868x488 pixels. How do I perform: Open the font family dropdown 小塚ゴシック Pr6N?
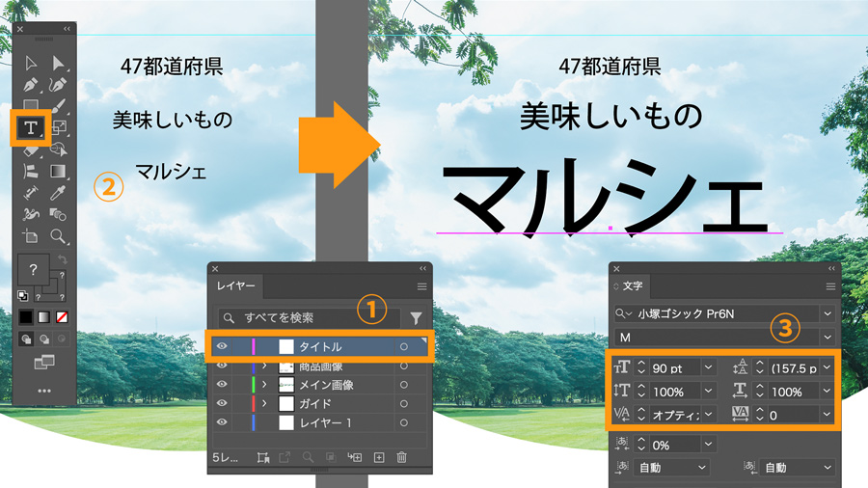coord(827,313)
